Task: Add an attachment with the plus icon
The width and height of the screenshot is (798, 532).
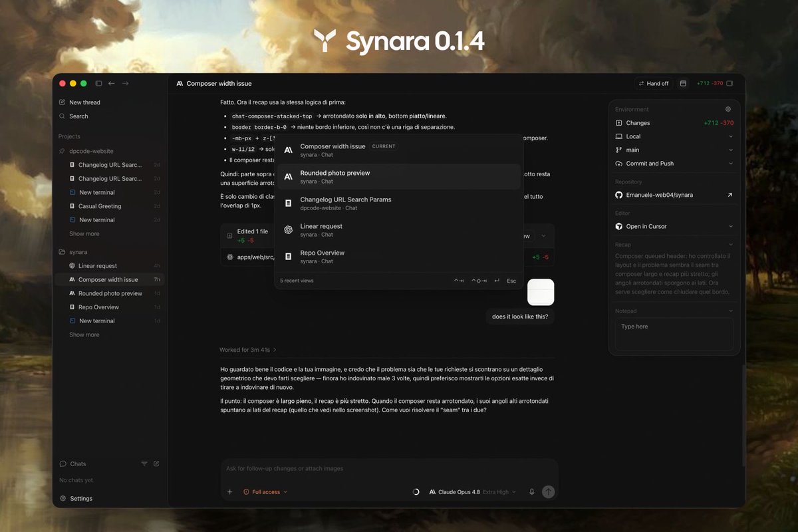Action: coord(230,492)
